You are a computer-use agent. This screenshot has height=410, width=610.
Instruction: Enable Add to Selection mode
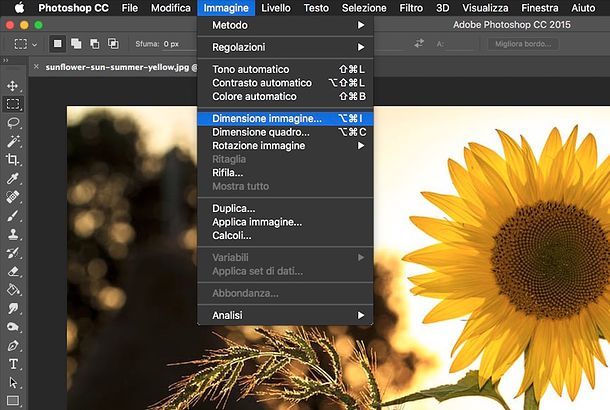coord(75,44)
